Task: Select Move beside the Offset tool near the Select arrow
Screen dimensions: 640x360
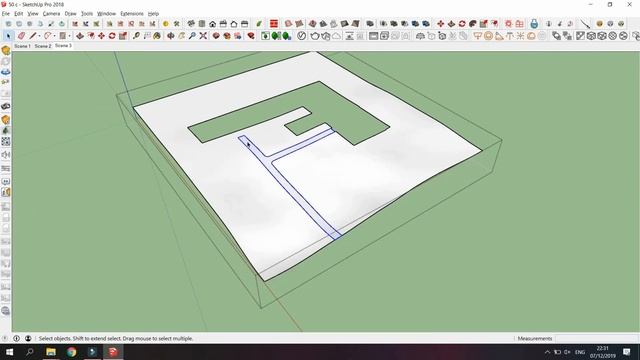Action: pyautogui.click(x=101, y=36)
